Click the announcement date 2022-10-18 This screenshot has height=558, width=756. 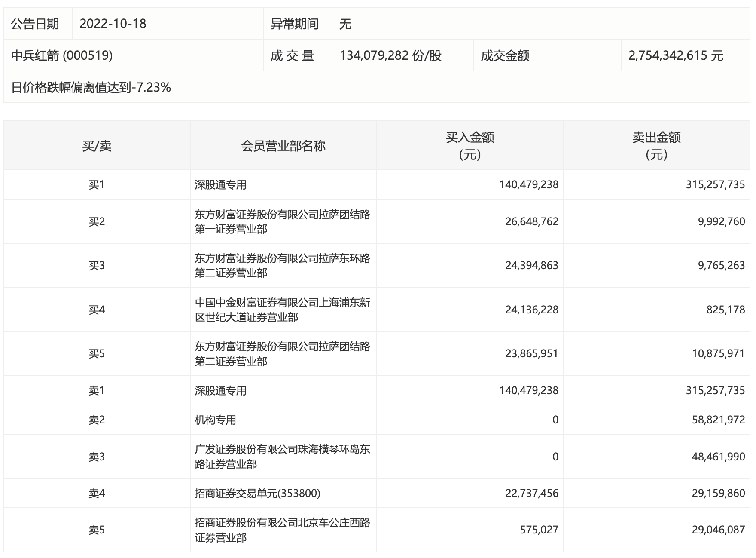[x=113, y=24]
